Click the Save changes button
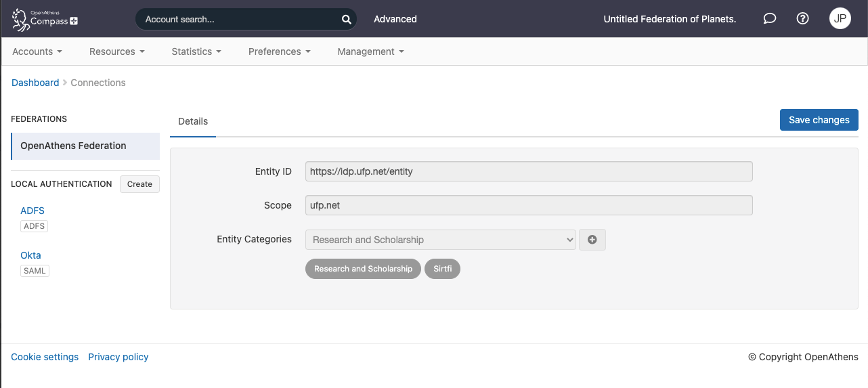This screenshot has height=388, width=868. tap(819, 120)
